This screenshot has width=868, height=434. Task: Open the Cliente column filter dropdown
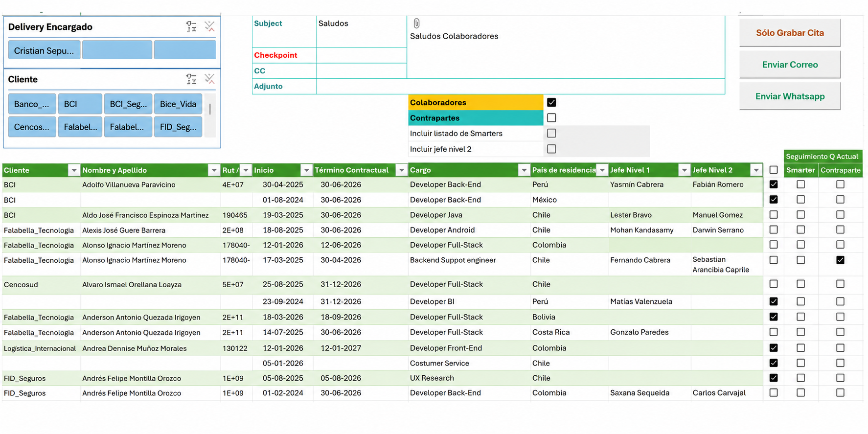click(x=73, y=170)
